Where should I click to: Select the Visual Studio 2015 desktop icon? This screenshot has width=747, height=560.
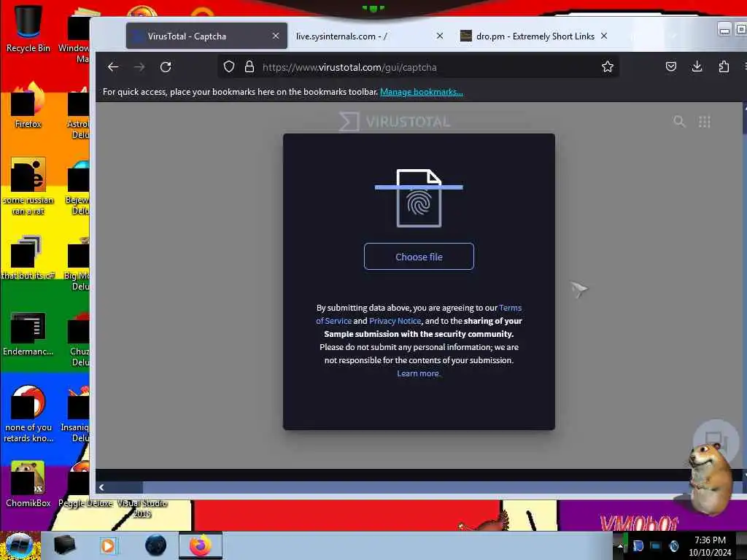point(142,508)
